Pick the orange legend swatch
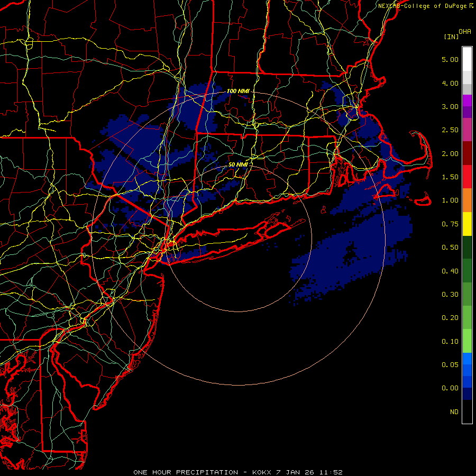The width and height of the screenshot is (476, 476). (x=467, y=200)
